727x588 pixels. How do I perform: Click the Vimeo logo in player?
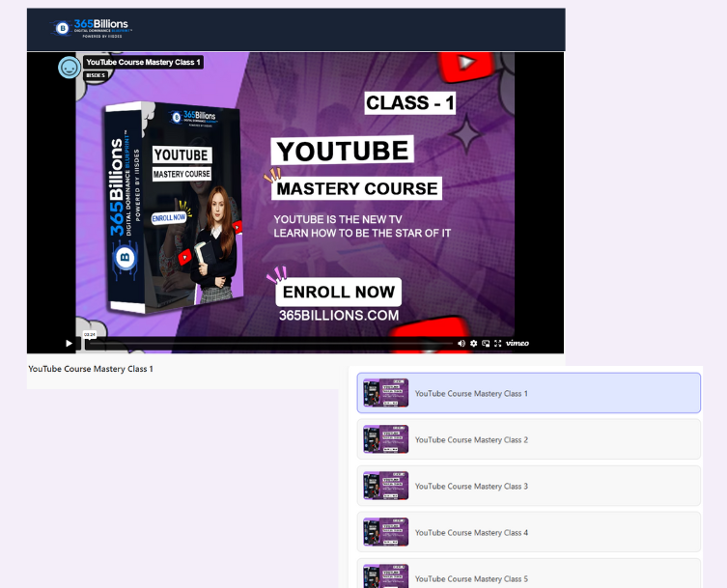point(517,343)
